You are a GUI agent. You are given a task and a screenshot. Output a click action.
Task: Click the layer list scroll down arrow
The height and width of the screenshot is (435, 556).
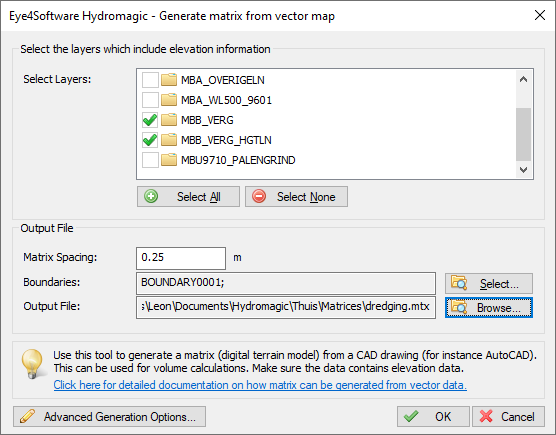pyautogui.click(x=523, y=170)
